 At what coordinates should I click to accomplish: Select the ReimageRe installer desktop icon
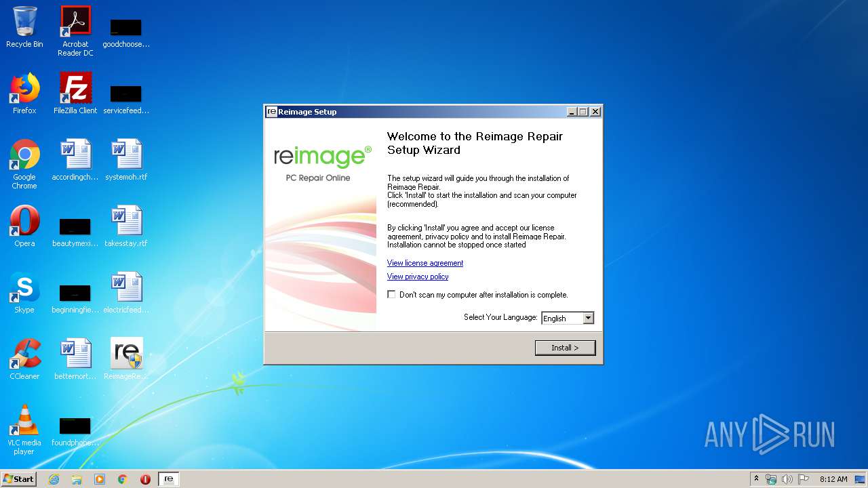[126, 359]
